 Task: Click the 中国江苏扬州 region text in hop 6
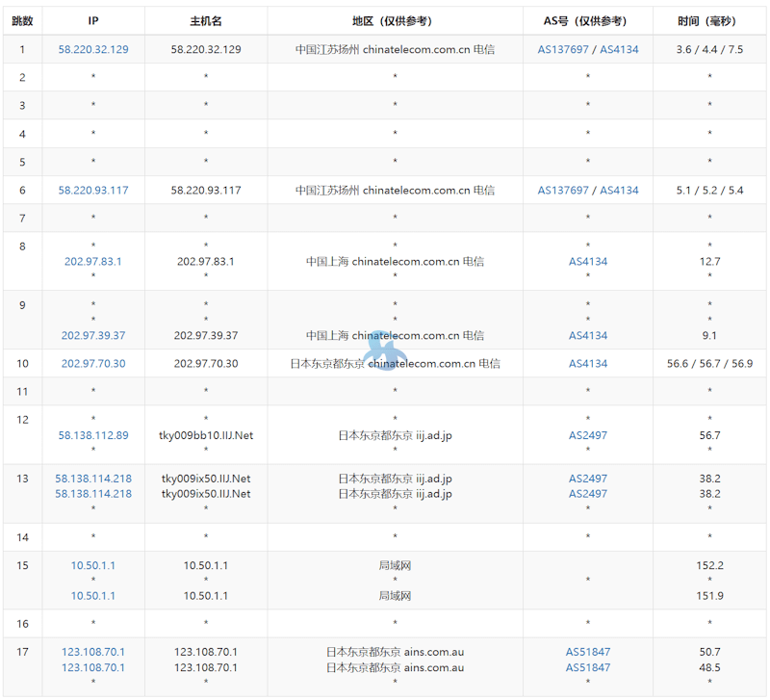pyautogui.click(x=327, y=191)
